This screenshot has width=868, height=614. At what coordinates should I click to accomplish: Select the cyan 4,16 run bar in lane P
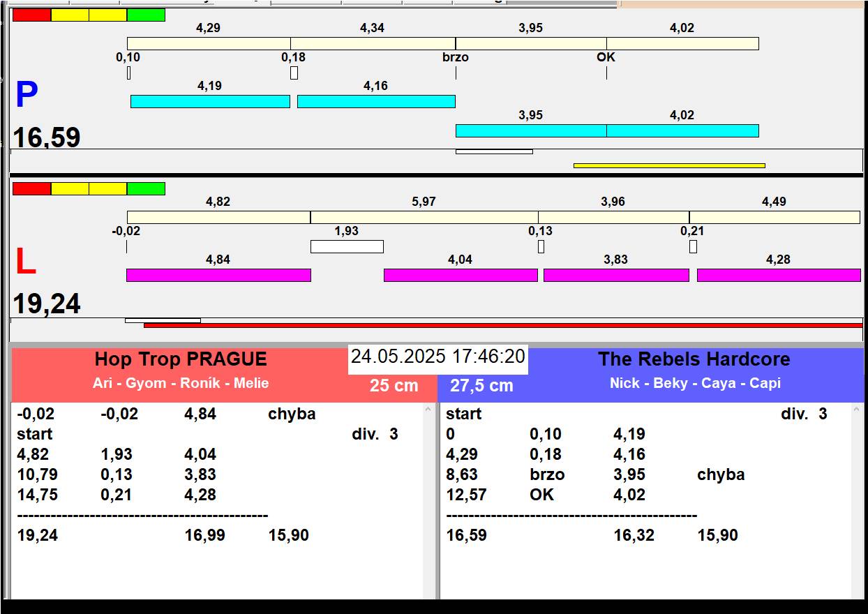[376, 102]
